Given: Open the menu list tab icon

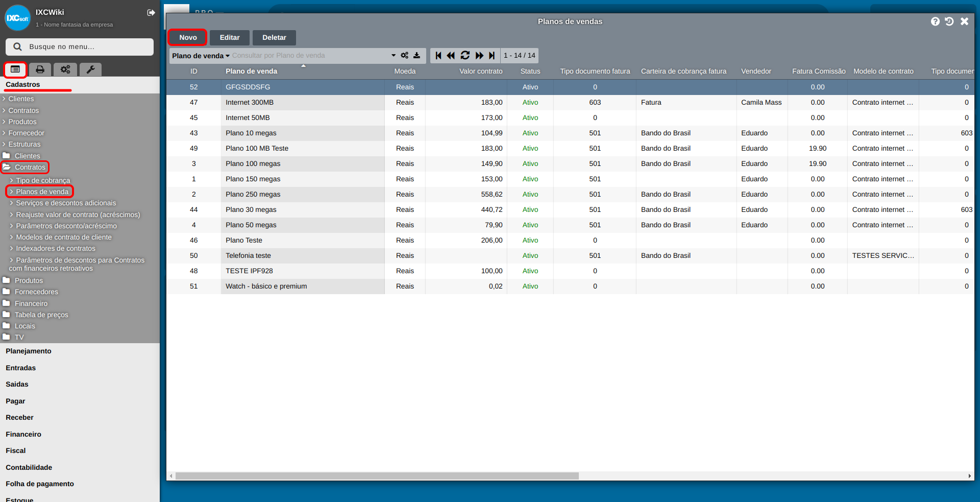Looking at the screenshot, I should (15, 69).
